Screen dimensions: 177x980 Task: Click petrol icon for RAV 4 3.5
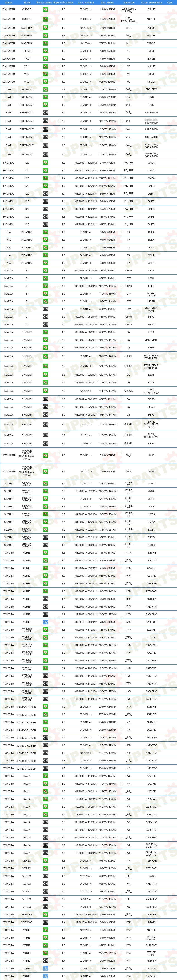pos(45,814)
